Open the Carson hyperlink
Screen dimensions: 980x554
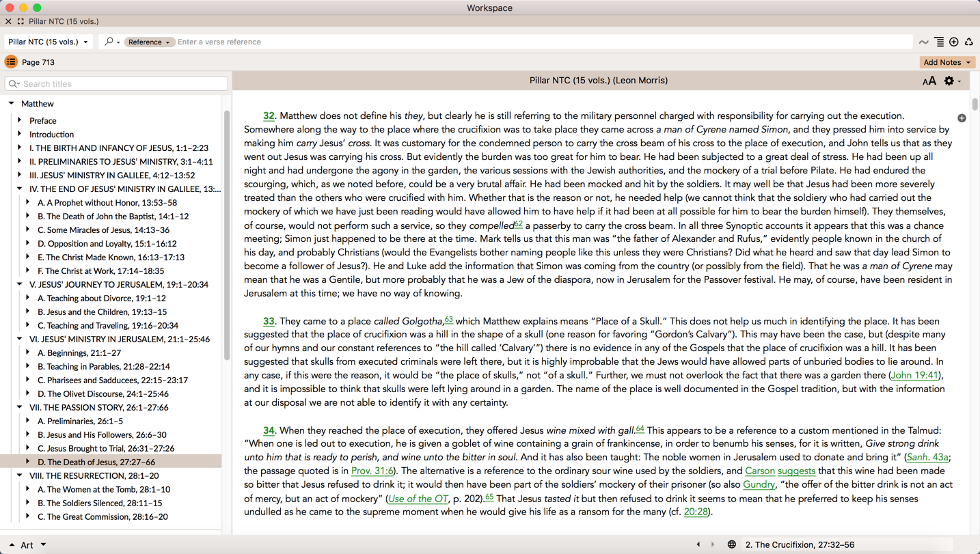click(x=760, y=471)
